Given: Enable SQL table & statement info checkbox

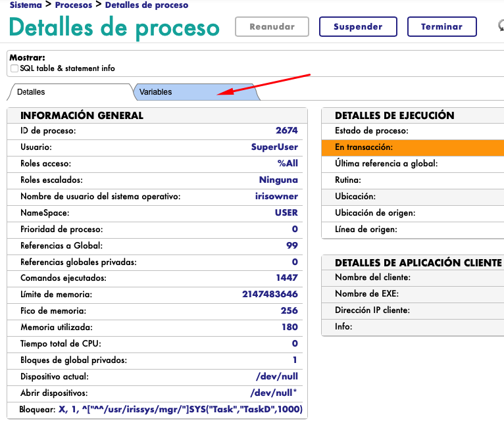Looking at the screenshot, I should pos(14,68).
